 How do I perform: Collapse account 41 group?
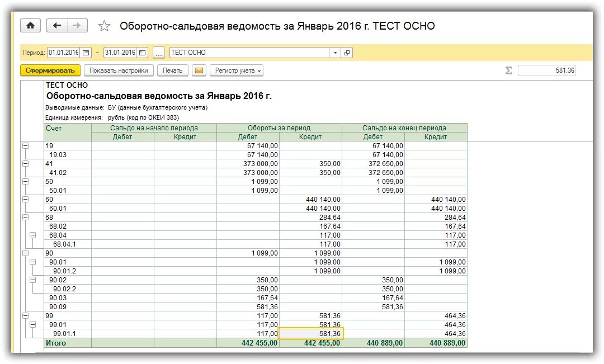pyautogui.click(x=25, y=164)
